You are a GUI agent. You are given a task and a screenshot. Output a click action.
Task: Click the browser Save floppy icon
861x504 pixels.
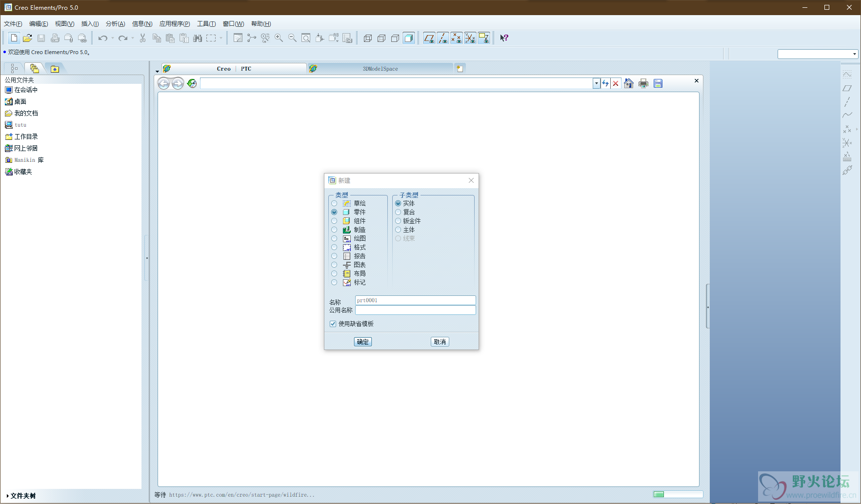pyautogui.click(x=658, y=83)
